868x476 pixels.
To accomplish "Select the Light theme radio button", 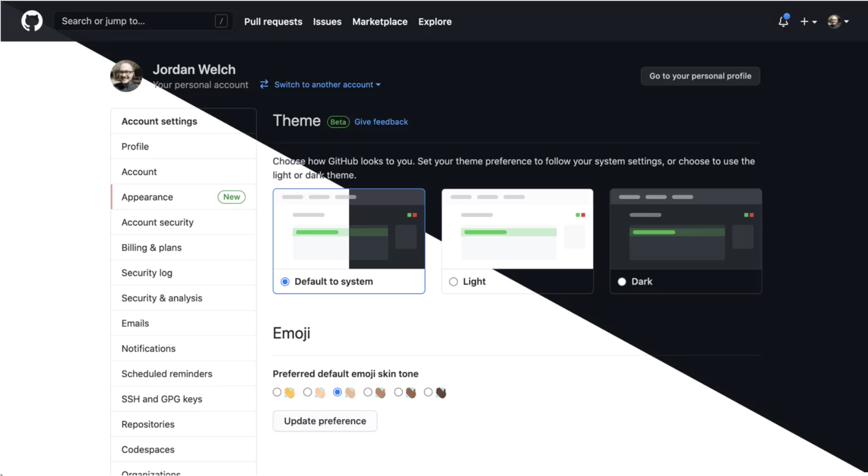I will (453, 281).
